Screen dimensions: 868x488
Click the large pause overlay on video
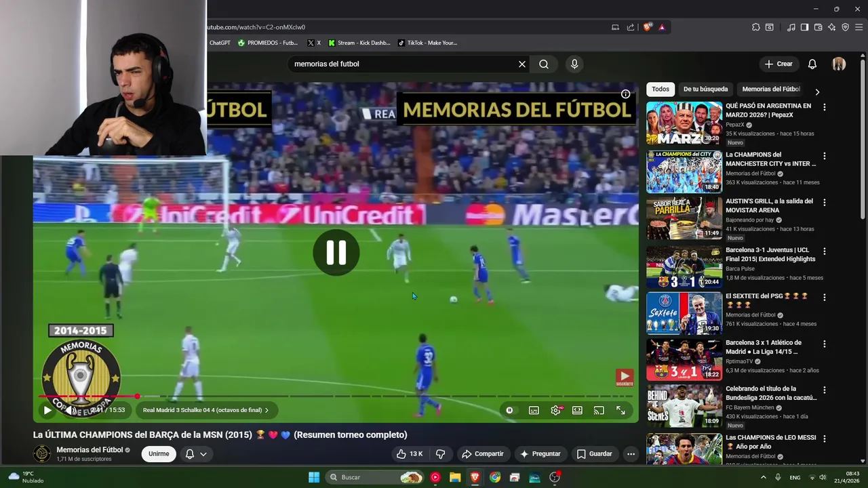point(336,253)
